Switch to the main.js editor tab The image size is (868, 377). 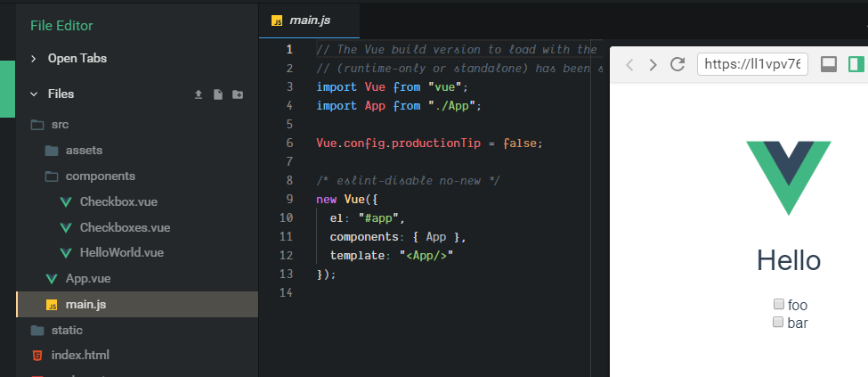pos(310,21)
